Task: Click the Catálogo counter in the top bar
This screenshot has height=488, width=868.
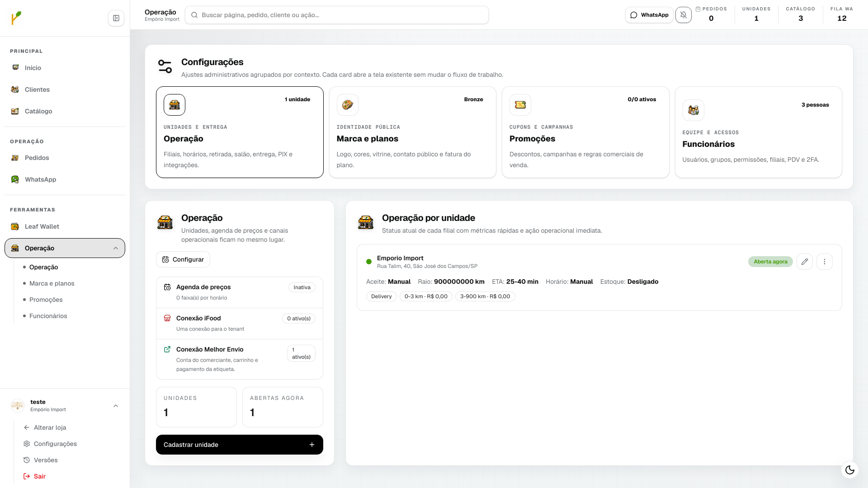Action: click(801, 14)
